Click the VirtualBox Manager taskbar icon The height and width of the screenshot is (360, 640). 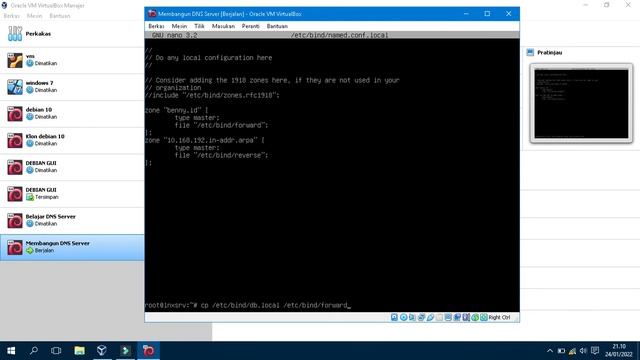[x=102, y=351]
